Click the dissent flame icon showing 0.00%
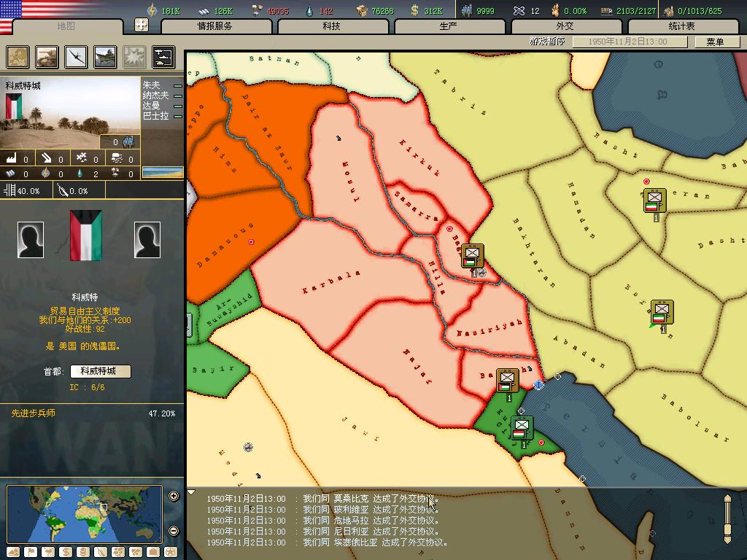This screenshot has width=747, height=560. [x=555, y=10]
